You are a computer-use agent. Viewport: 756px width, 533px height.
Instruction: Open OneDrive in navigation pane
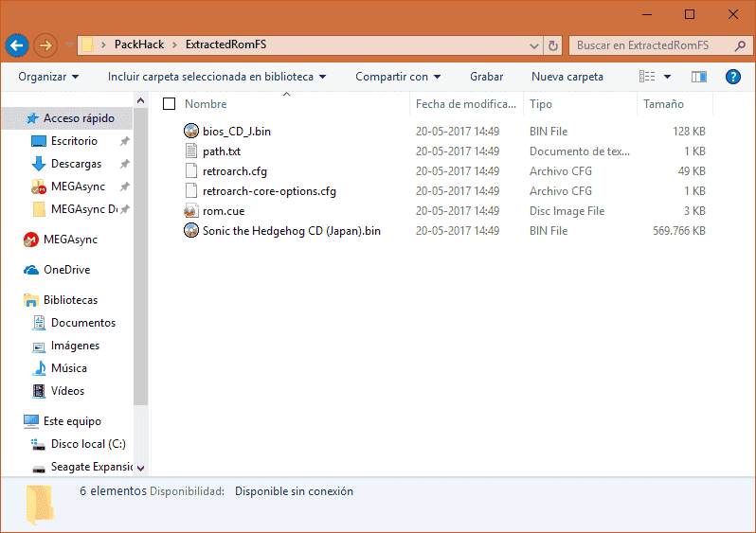pos(66,270)
